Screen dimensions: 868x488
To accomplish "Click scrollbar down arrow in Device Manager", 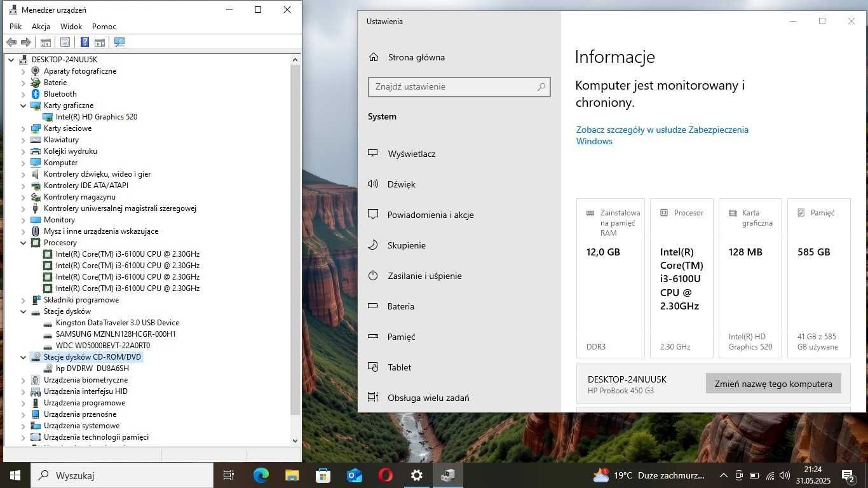I will [295, 440].
